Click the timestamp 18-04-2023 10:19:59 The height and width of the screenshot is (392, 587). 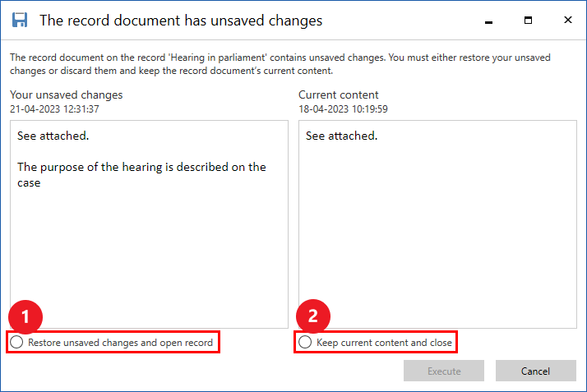click(x=343, y=108)
